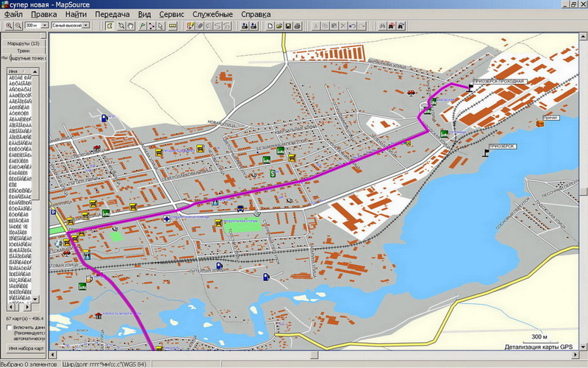The width and height of the screenshot is (588, 368).
Task: Switch to the Маршруты (13) tab
Action: pos(24,43)
